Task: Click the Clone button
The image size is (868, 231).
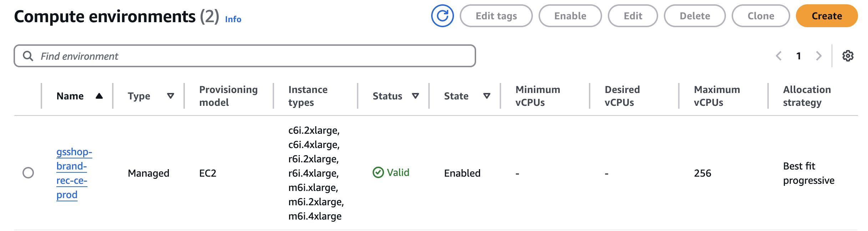Action: 761,16
